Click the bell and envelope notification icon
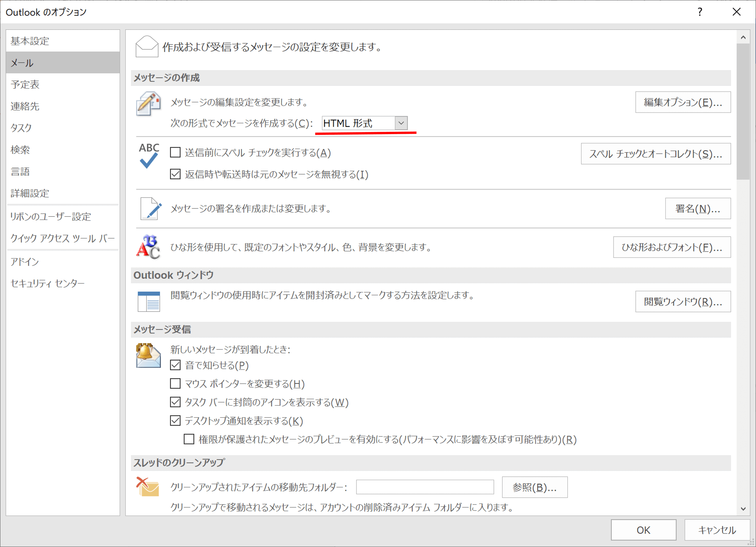The width and height of the screenshot is (756, 547). coord(148,355)
